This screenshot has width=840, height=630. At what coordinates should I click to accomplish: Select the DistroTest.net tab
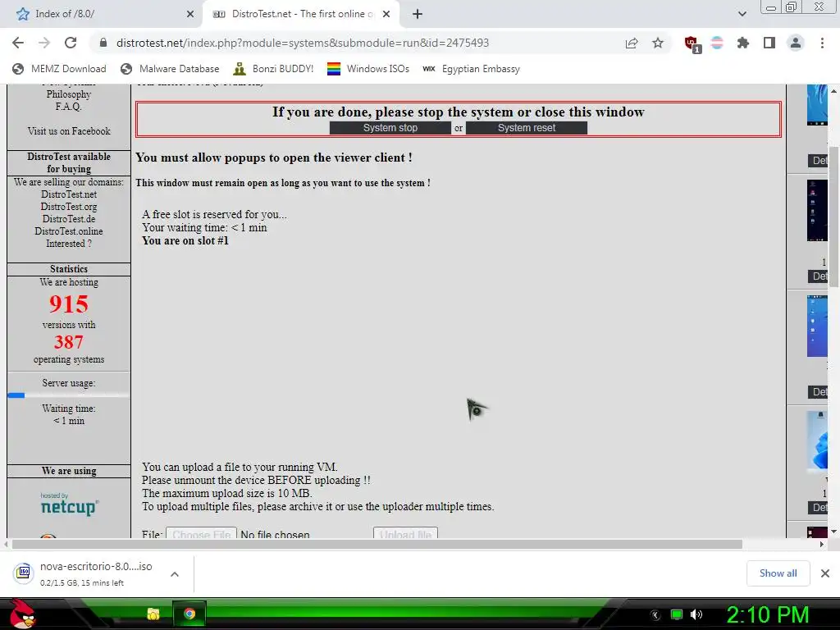(300, 14)
